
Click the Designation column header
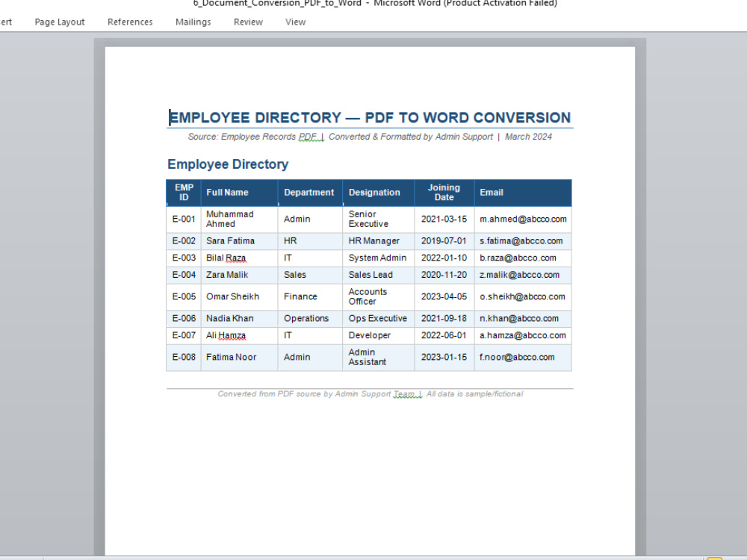click(x=379, y=193)
